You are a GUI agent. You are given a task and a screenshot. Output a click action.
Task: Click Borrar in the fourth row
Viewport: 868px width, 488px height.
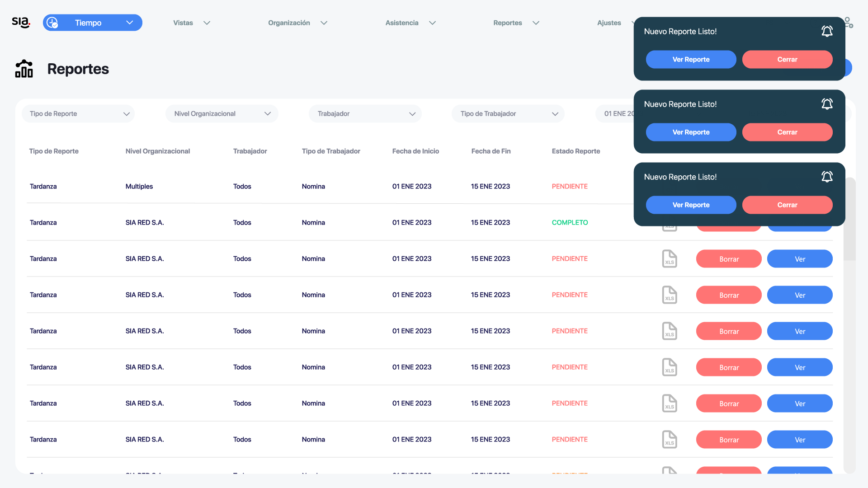[729, 295]
